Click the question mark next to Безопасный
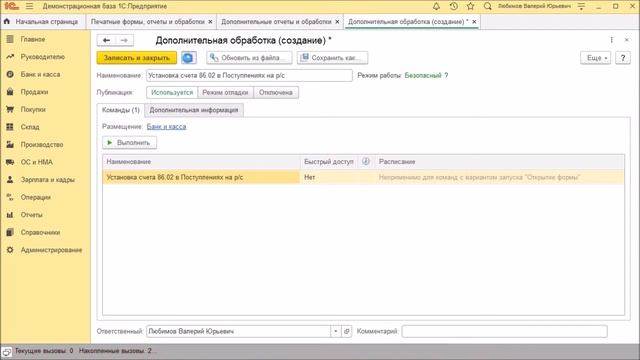 coord(446,75)
